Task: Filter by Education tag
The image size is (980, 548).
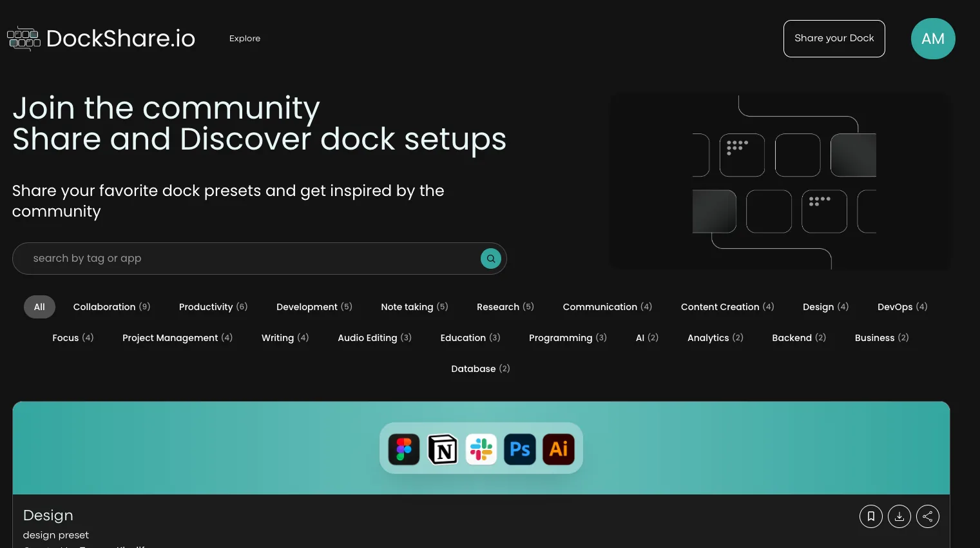Action: 470,338
